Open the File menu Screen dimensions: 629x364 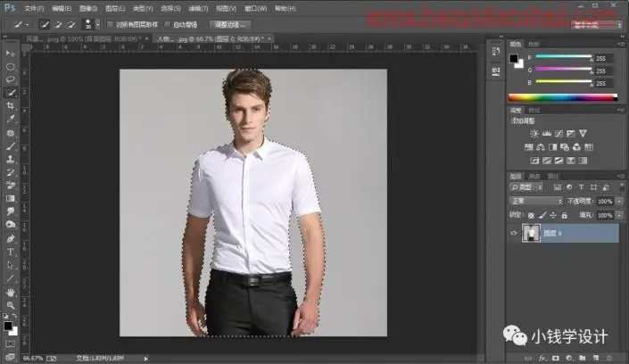pos(34,8)
